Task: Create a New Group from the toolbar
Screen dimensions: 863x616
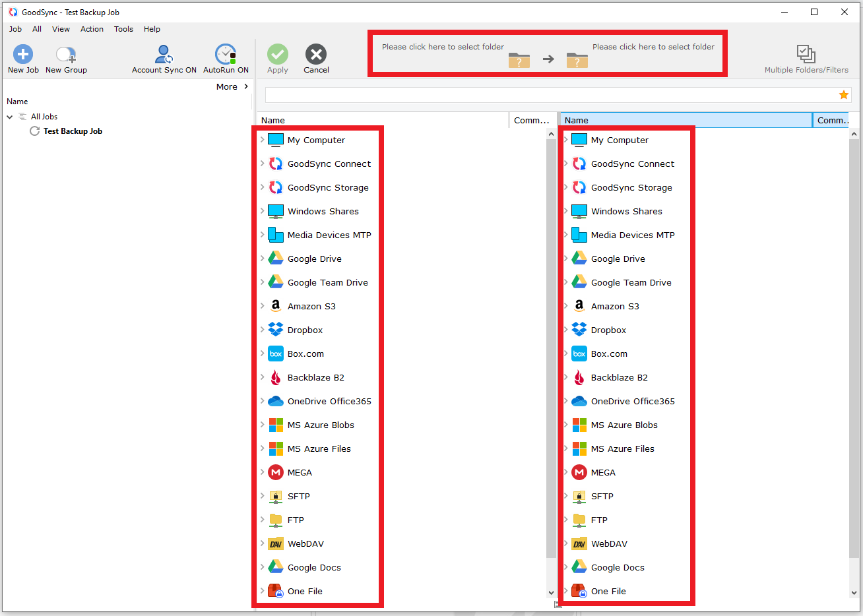Action: [x=66, y=55]
